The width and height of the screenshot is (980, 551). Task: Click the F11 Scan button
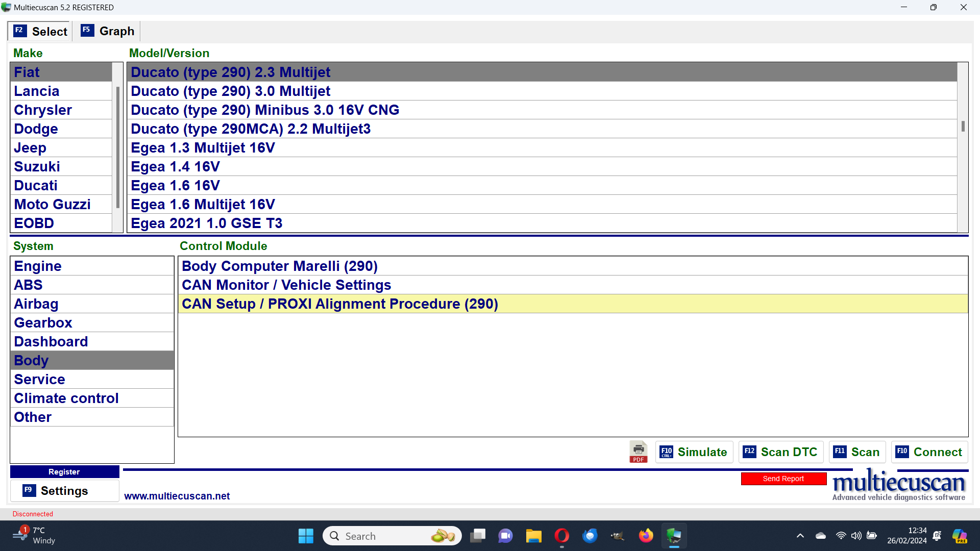tap(857, 452)
